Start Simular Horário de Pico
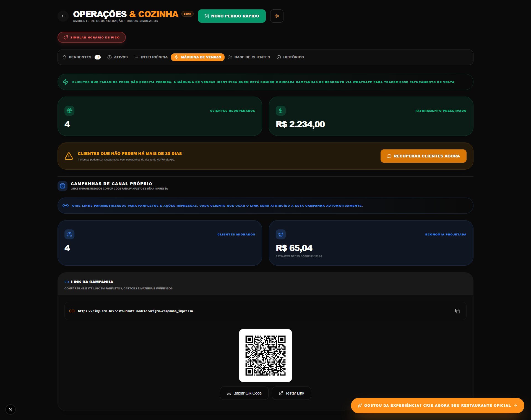Image resolution: width=531 pixels, height=420 pixels. click(x=92, y=37)
